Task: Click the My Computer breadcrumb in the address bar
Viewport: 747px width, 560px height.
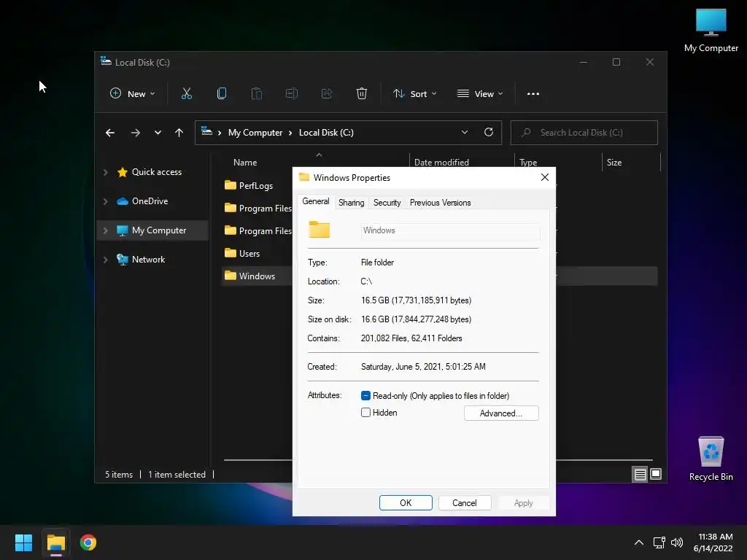Action: coord(255,133)
